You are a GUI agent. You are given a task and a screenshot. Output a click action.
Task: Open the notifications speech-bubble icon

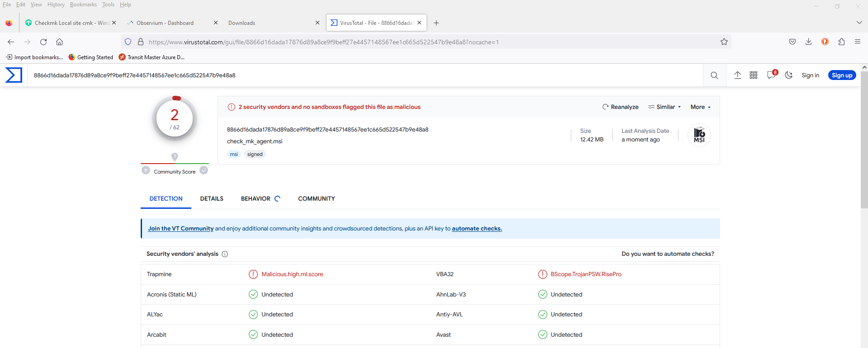(x=772, y=75)
